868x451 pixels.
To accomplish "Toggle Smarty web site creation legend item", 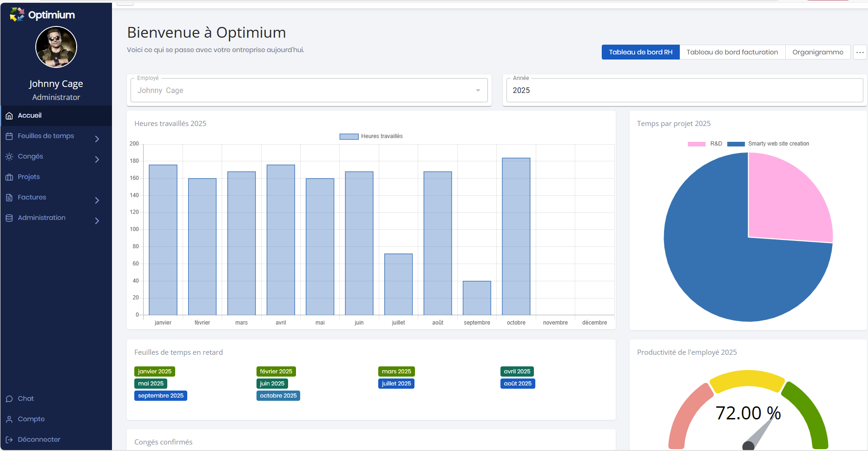I will [x=736, y=144].
